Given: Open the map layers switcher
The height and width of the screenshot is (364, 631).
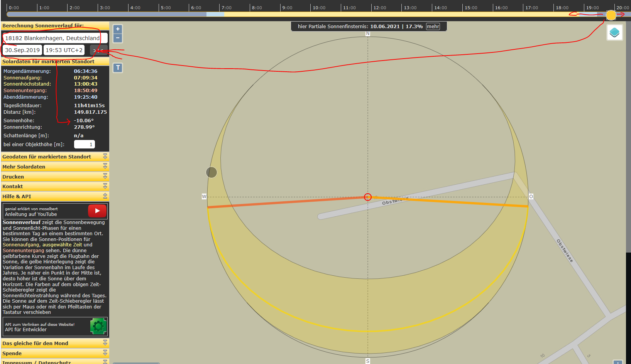Looking at the screenshot, I should point(614,32).
